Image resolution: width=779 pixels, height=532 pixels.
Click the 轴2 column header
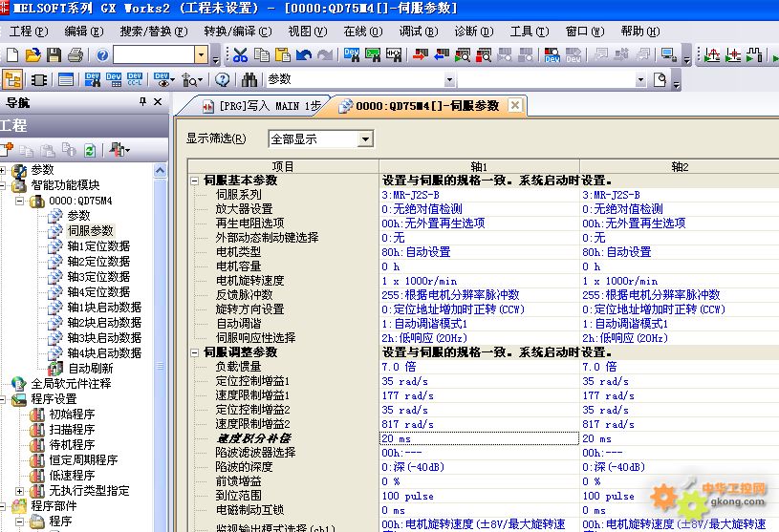680,167
